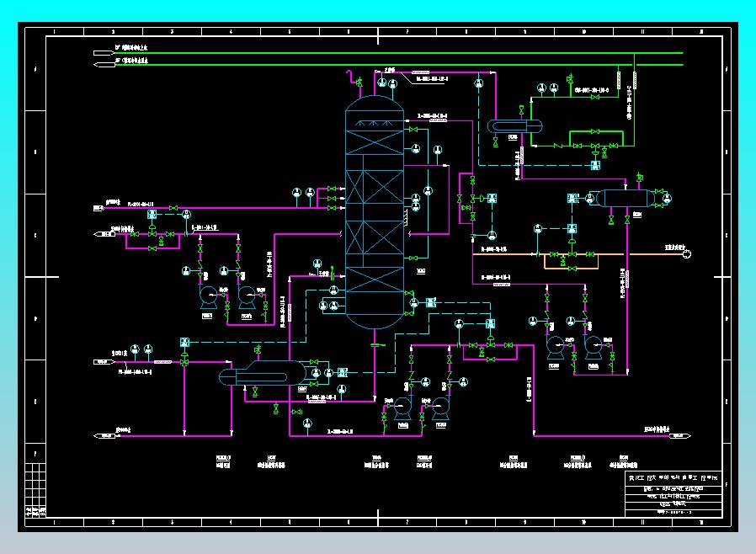The width and height of the screenshot is (756, 554).
Task: Click the cyan controller box under the feed line
Action: (x=152, y=215)
